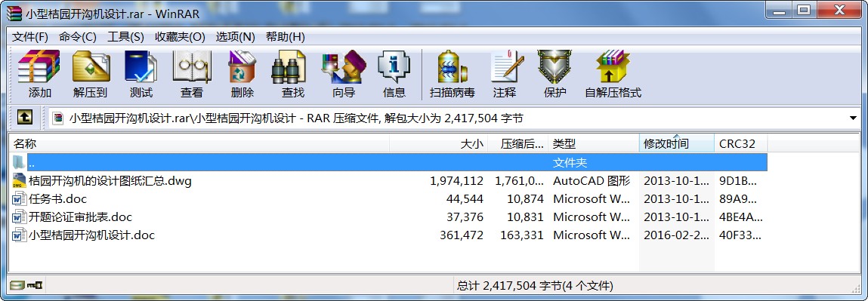This screenshot has height=301, width=868.
Task: Go up one level arrow button
Action: (25, 117)
